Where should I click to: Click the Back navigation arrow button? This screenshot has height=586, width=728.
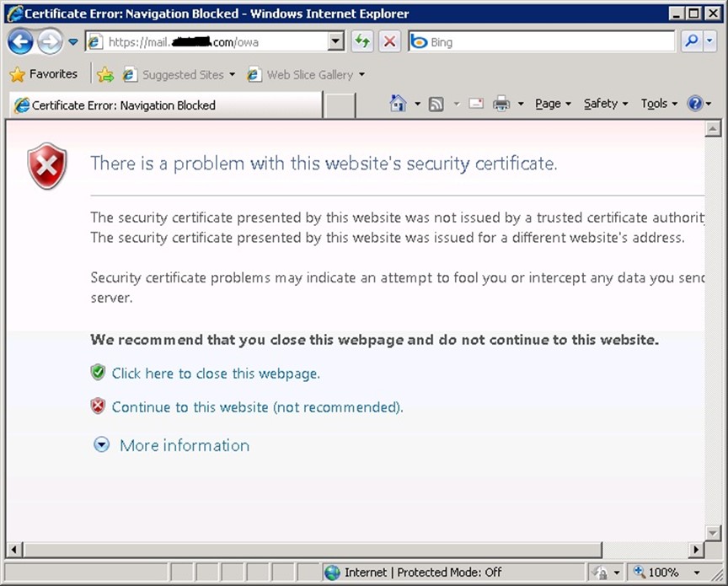[x=20, y=41]
